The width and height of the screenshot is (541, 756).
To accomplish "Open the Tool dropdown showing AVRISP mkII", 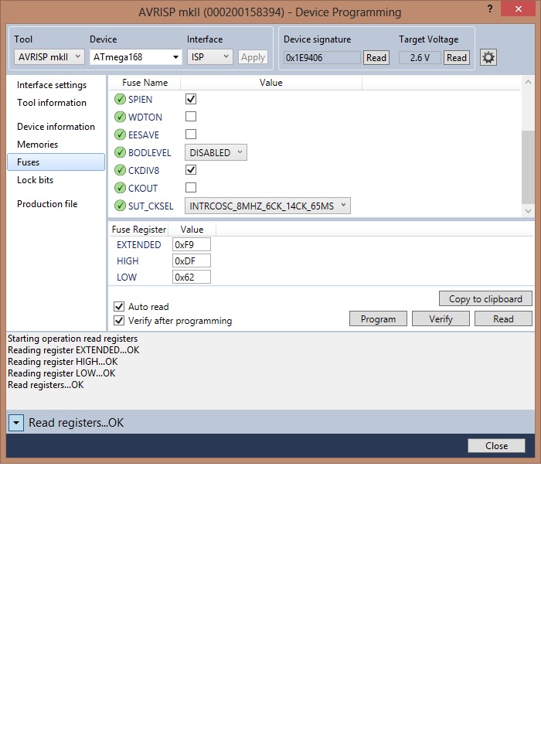I will [x=49, y=57].
